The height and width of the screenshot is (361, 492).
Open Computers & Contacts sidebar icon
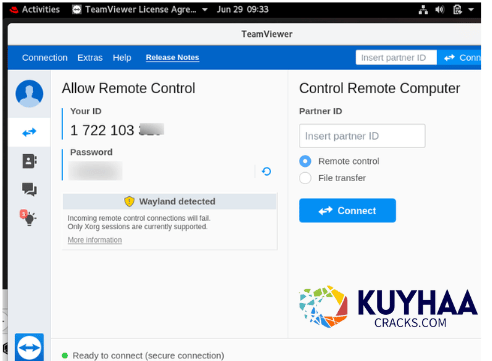coord(29,161)
